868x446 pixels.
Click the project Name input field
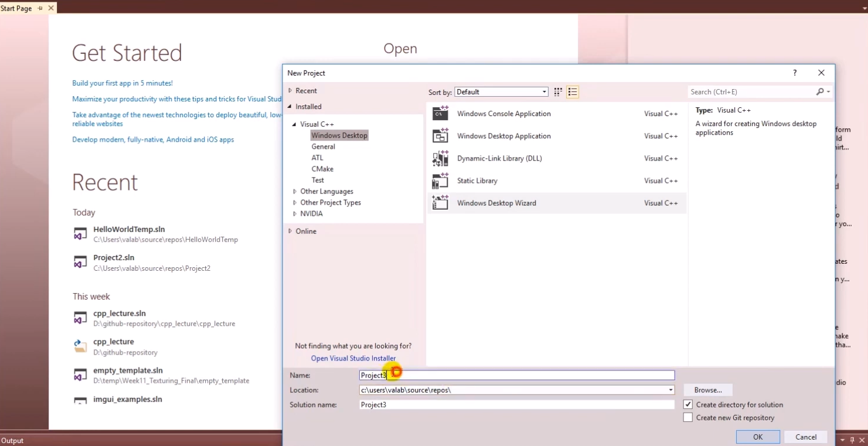pyautogui.click(x=517, y=375)
